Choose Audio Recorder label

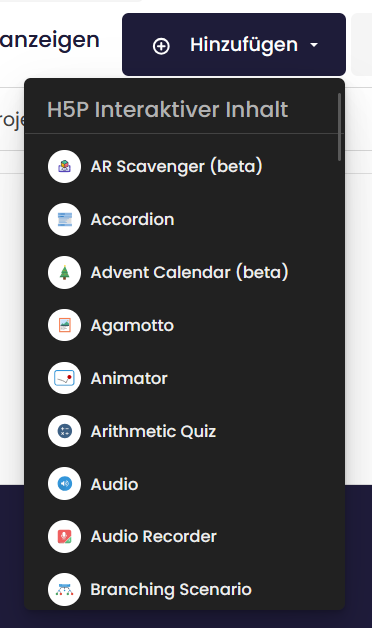tap(154, 537)
